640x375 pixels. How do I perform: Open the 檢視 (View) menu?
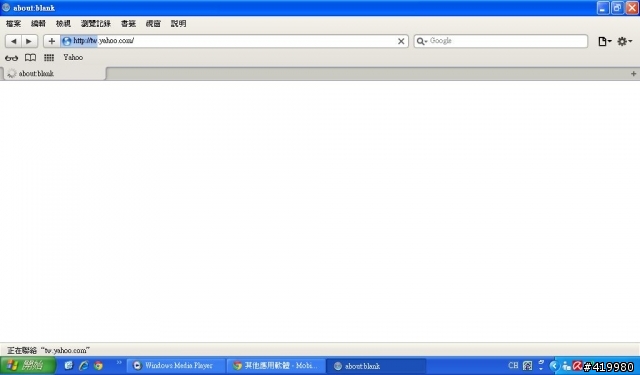63,24
